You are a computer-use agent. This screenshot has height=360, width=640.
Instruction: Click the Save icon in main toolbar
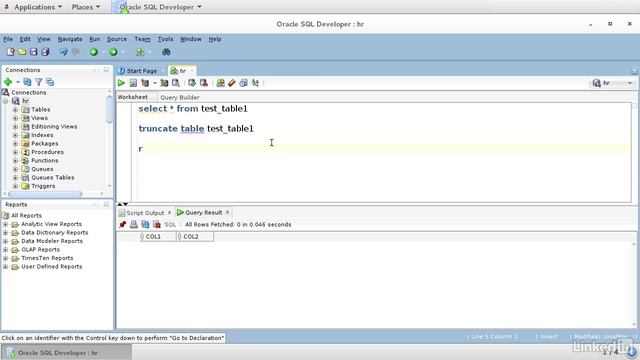(33, 52)
